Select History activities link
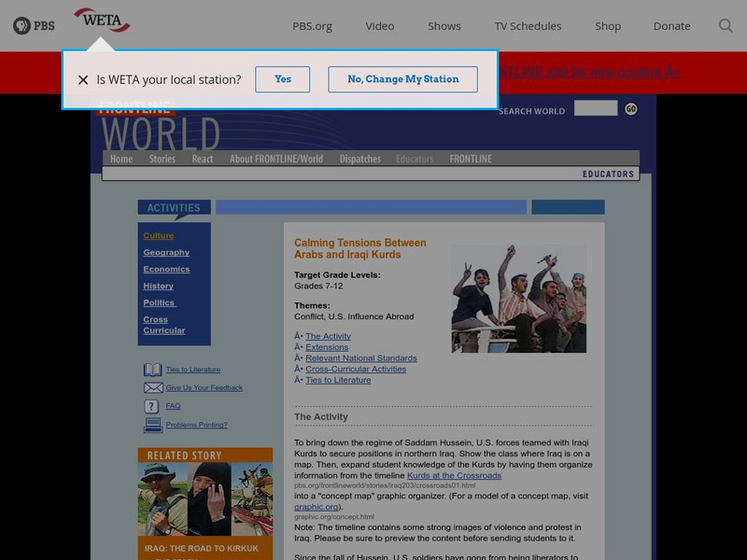 (158, 286)
